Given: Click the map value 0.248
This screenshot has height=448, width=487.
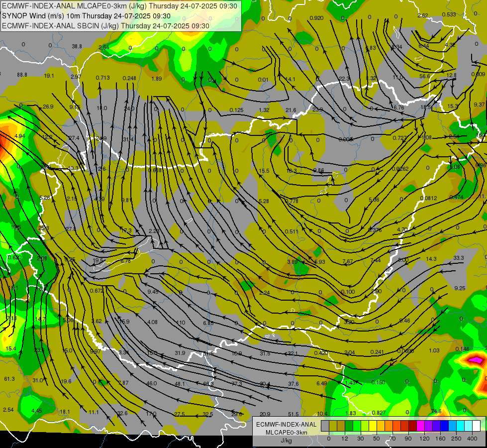Looking at the screenshot, I should pos(129,78).
